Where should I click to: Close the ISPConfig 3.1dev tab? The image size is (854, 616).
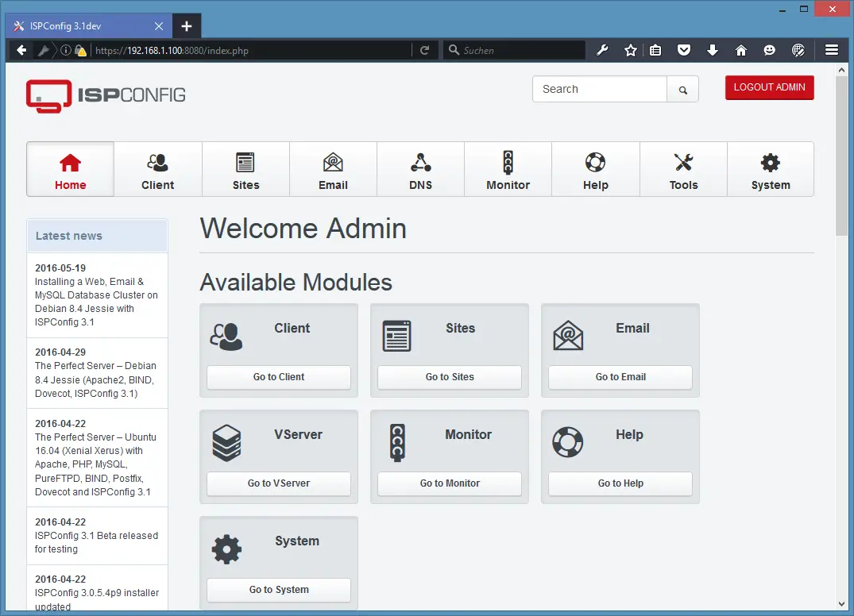pyautogui.click(x=159, y=26)
